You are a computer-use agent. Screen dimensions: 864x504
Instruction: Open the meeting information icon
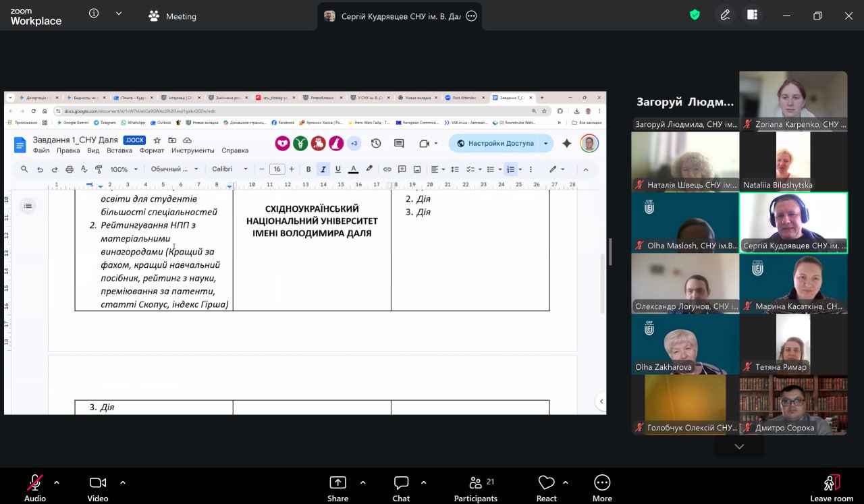pos(94,13)
